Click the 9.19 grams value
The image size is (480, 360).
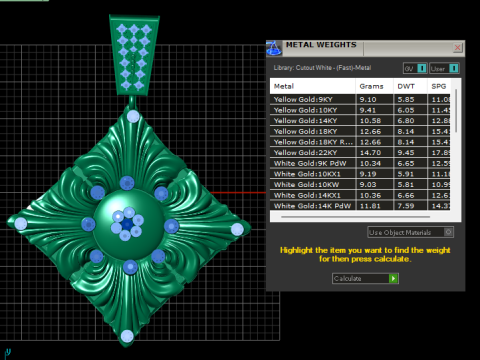(x=368, y=174)
